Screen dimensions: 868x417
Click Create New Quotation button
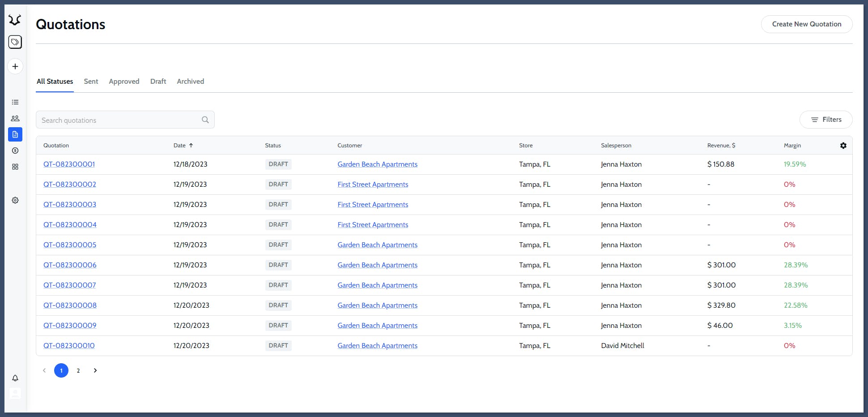[807, 24]
